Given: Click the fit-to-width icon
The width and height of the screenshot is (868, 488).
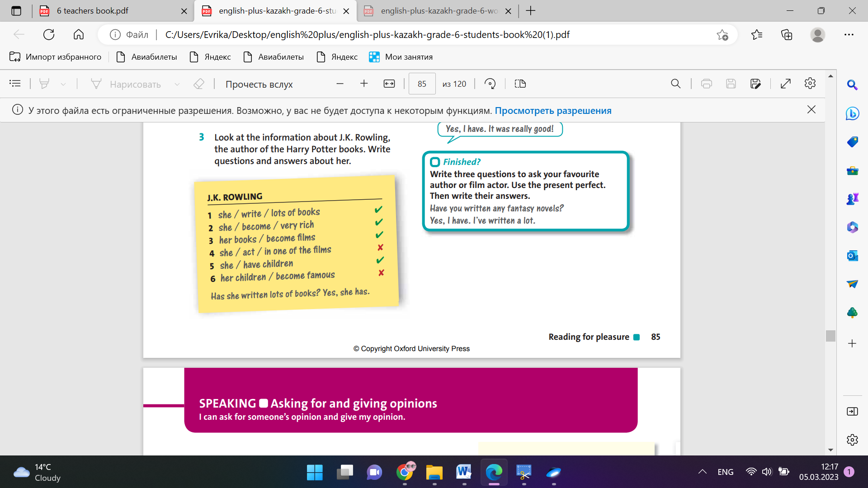Looking at the screenshot, I should pyautogui.click(x=389, y=84).
